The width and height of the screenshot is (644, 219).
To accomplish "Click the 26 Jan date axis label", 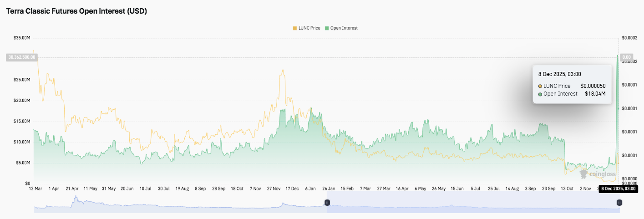I will [x=329, y=188].
